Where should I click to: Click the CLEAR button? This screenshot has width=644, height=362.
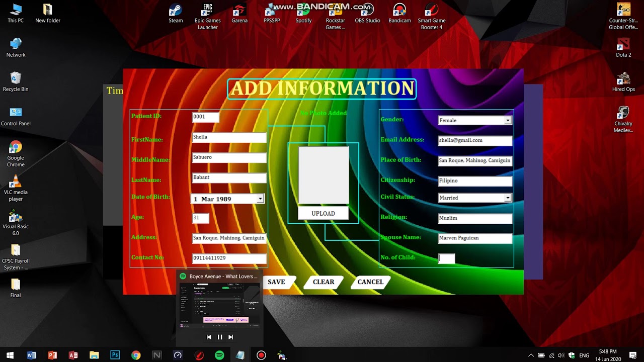coord(324,282)
